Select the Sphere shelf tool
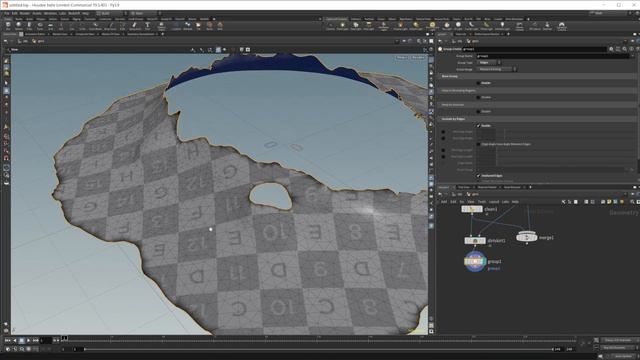The width and height of the screenshot is (640, 360). (x=19, y=26)
